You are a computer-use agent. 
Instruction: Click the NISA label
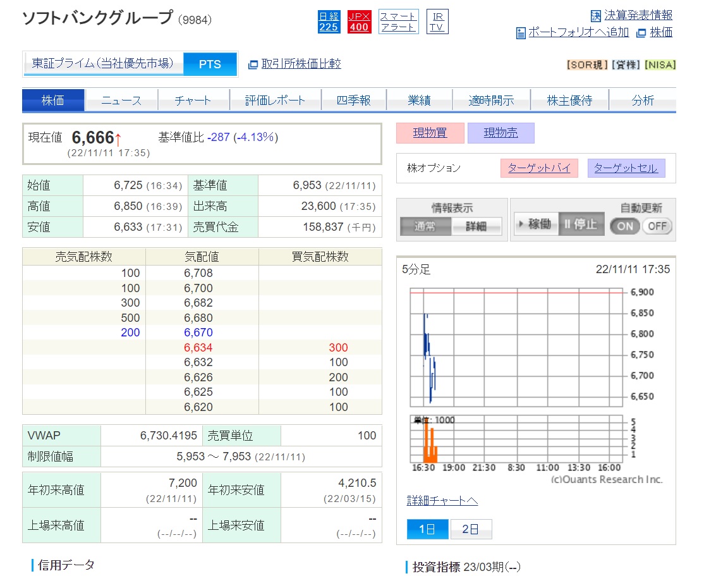point(660,65)
